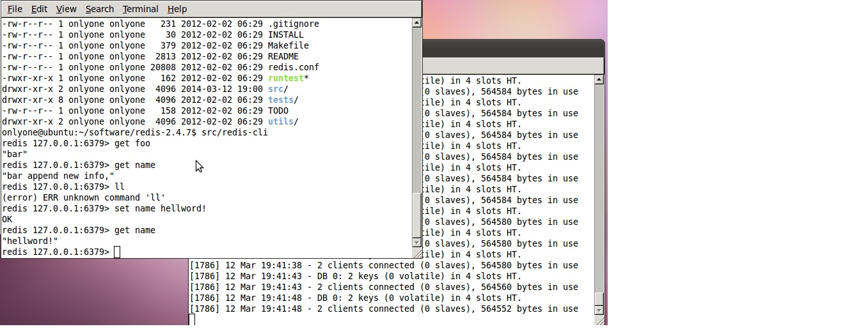Click the front terminal scrollbar down arrow

416,243
